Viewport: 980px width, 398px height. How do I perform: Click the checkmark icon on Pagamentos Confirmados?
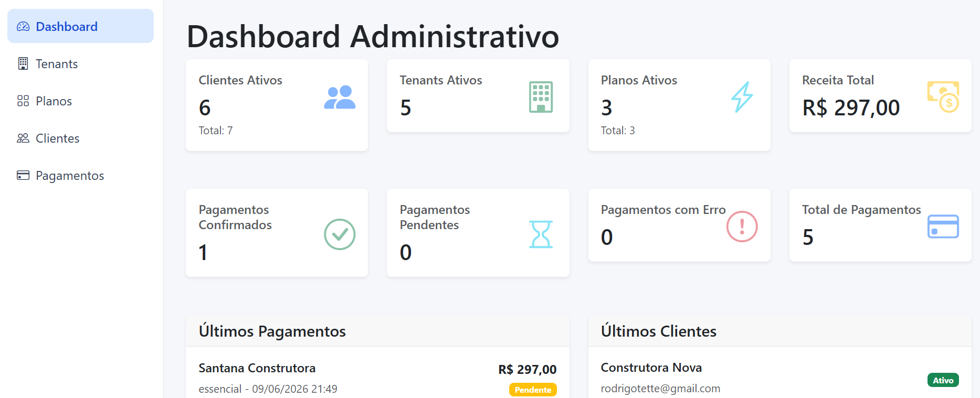point(340,234)
